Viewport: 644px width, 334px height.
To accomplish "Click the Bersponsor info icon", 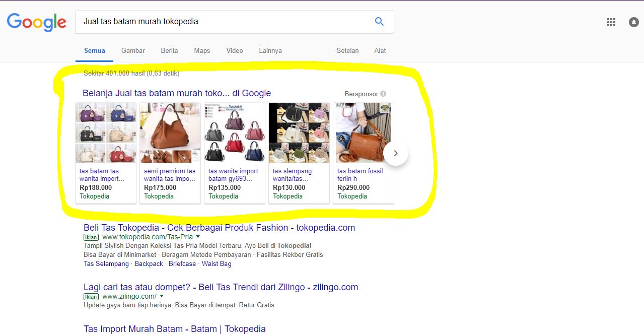I will coord(383,94).
